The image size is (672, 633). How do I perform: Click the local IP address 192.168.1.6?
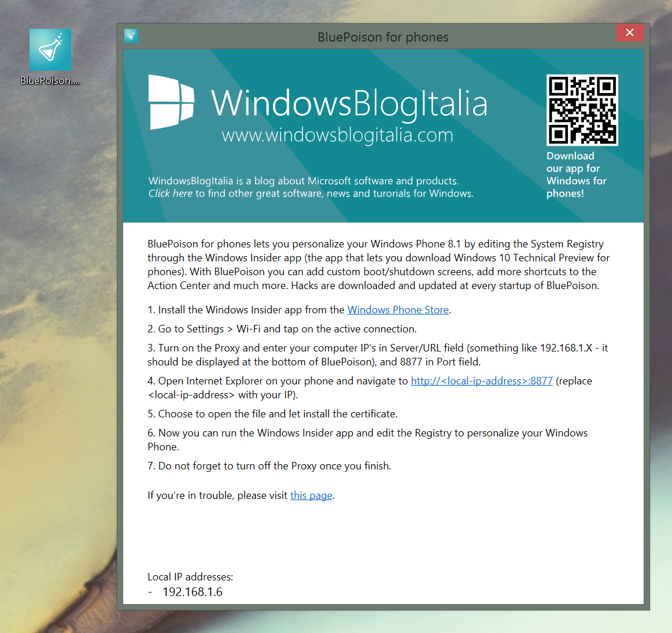click(193, 592)
